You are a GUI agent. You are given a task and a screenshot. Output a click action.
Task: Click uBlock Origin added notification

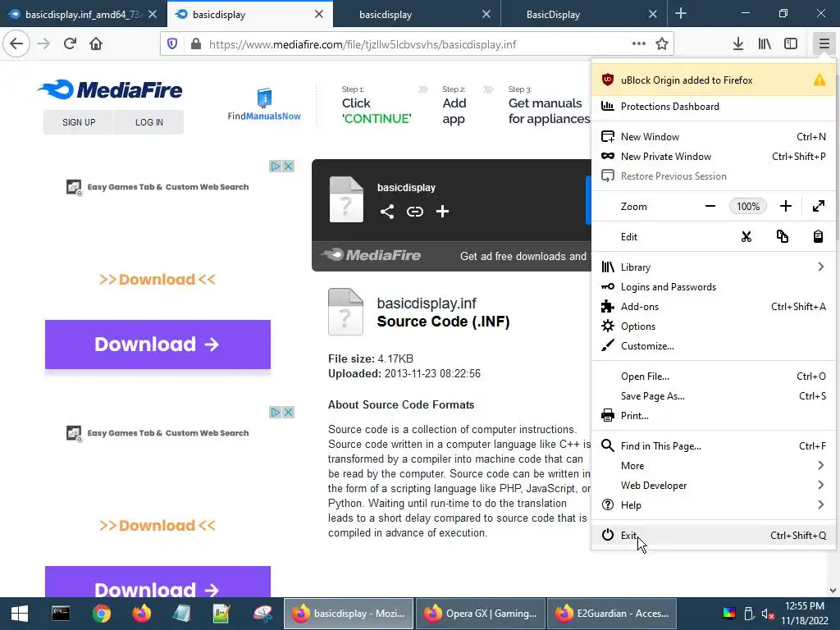click(x=713, y=80)
